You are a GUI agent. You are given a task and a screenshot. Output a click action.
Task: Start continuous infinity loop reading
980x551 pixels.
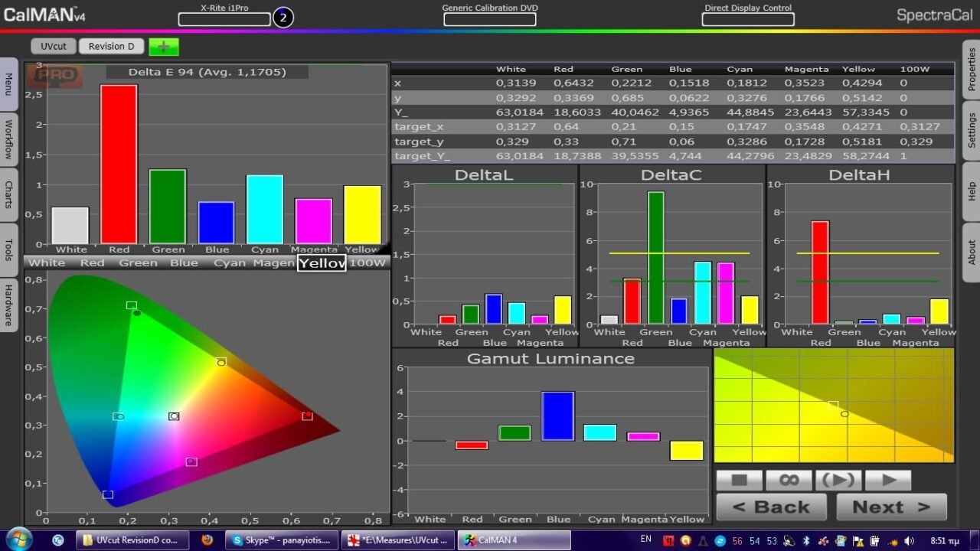tap(788, 481)
